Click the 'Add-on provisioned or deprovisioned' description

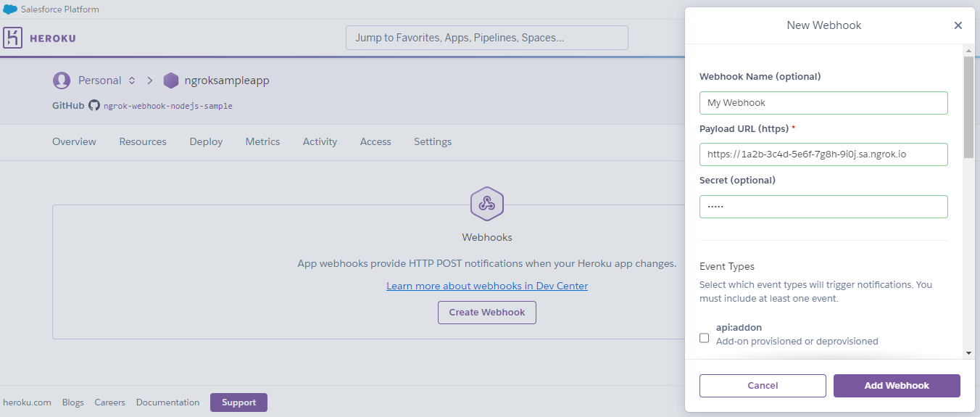click(x=797, y=341)
